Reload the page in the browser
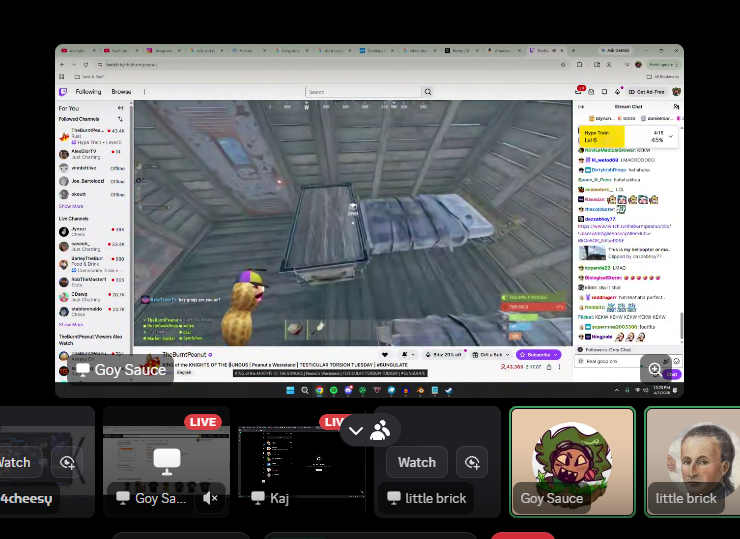The height and width of the screenshot is (539, 740). [x=85, y=65]
